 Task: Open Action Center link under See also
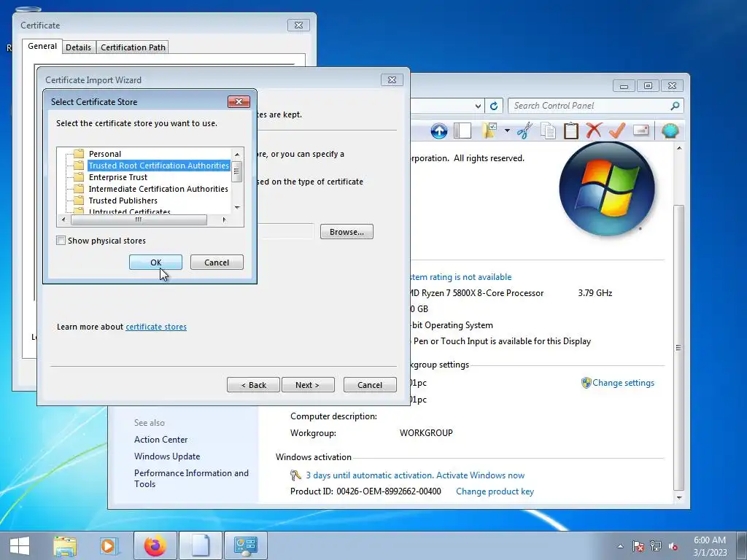[160, 440]
